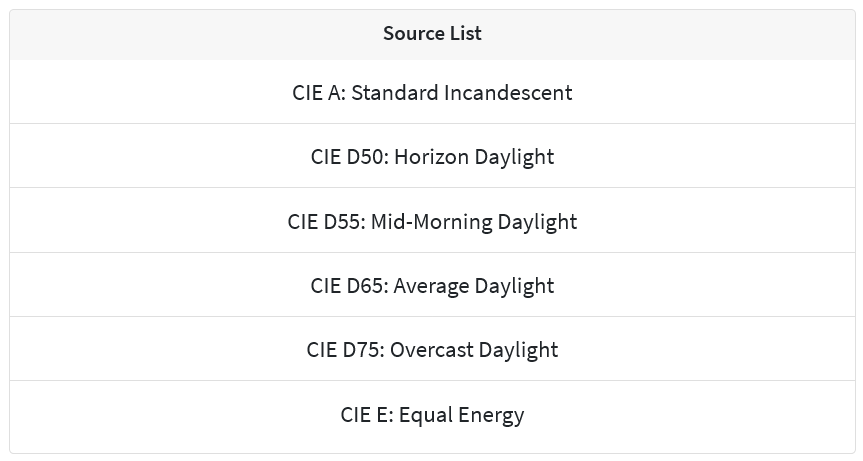Click the table's Source List title
Image resolution: width=863 pixels, height=461 pixels.
432,34
